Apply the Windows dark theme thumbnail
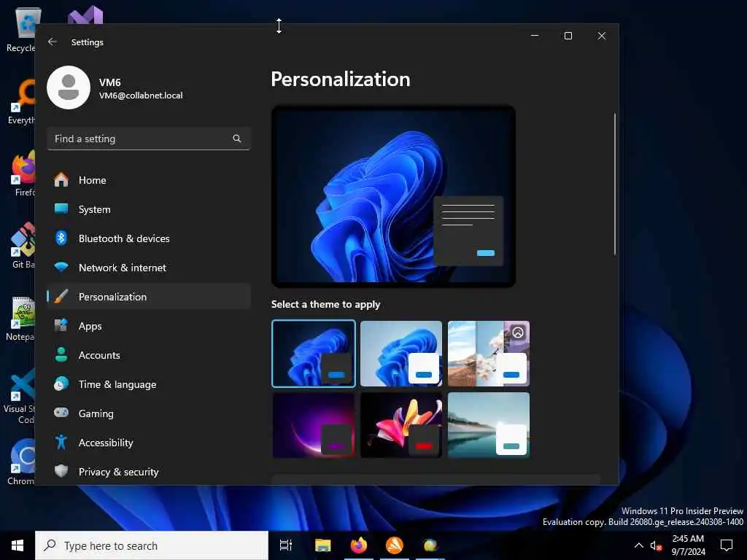Viewport: 747px width, 560px height. tap(314, 354)
